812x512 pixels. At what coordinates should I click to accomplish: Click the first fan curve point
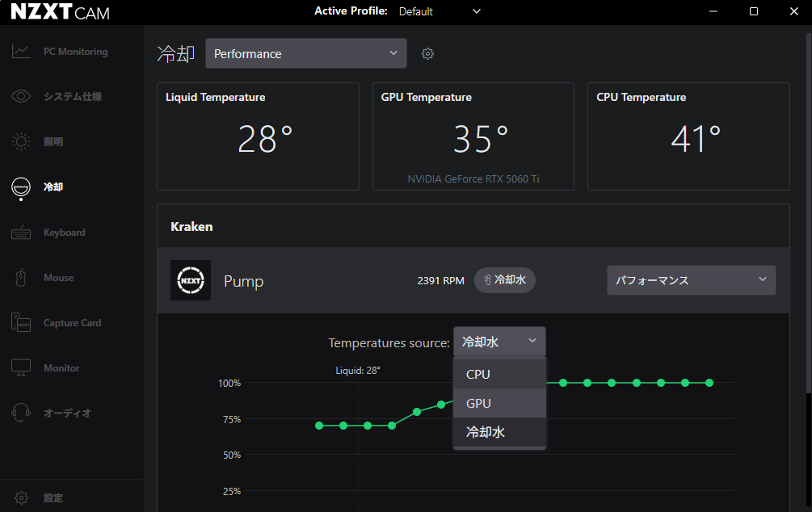pyautogui.click(x=319, y=426)
